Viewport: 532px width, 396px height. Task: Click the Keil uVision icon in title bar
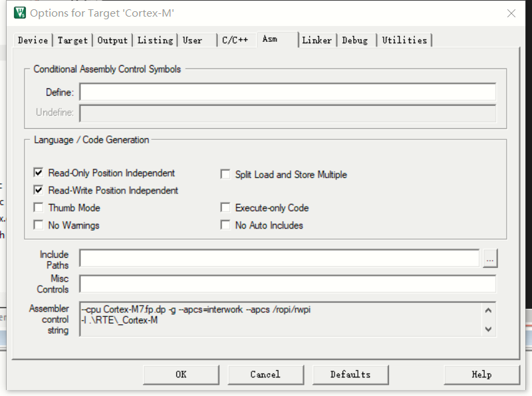point(20,13)
